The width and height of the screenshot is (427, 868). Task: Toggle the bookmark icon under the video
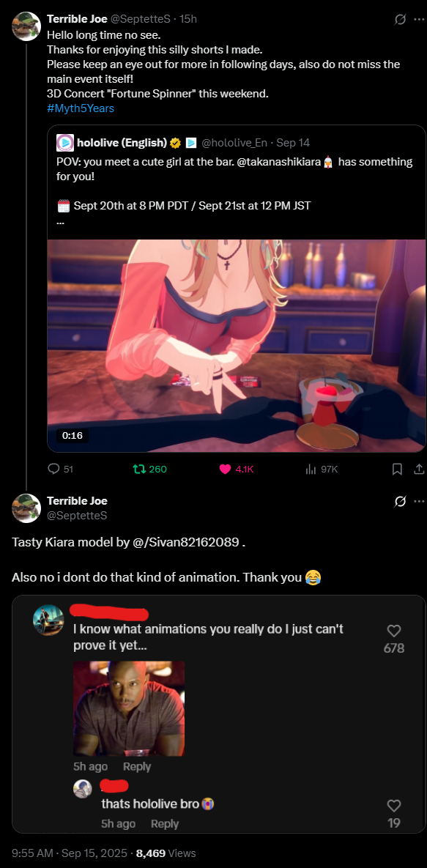point(397,469)
